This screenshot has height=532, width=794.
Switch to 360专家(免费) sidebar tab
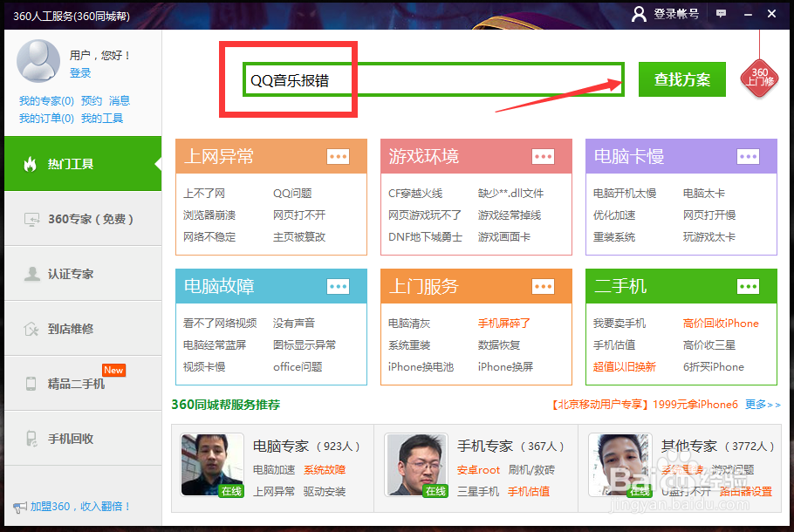[83, 219]
